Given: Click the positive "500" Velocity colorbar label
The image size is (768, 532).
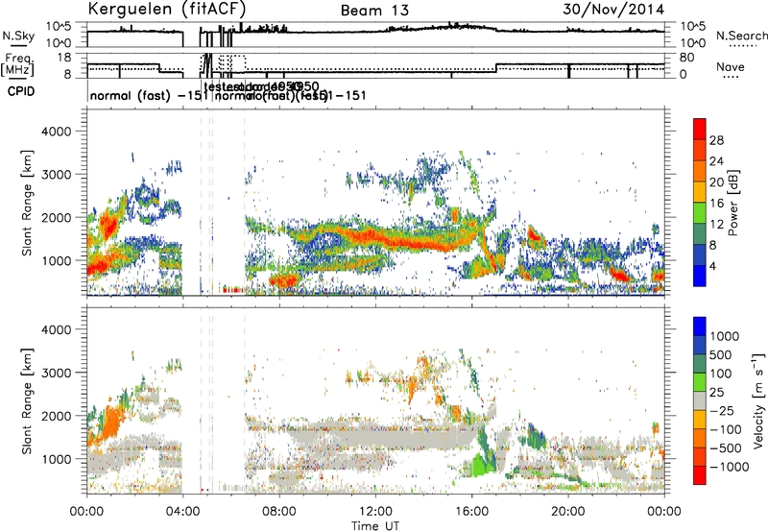Looking at the screenshot, I should click(x=721, y=354).
